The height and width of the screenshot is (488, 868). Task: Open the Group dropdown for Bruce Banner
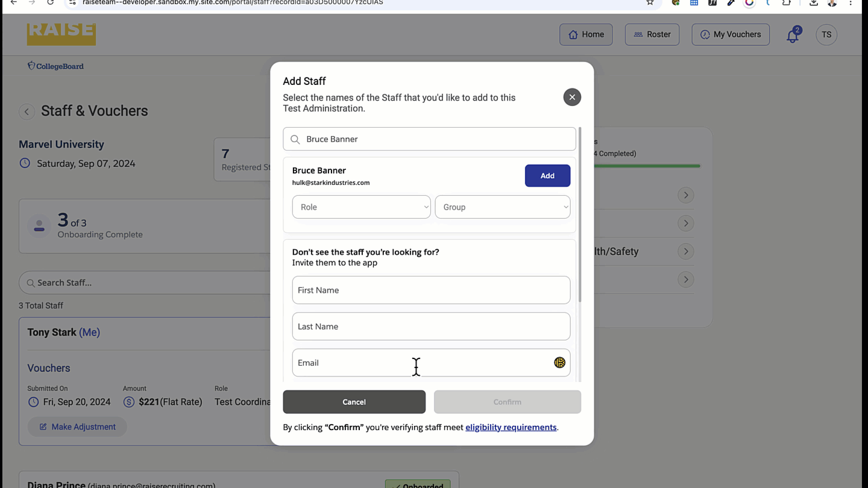pos(502,207)
